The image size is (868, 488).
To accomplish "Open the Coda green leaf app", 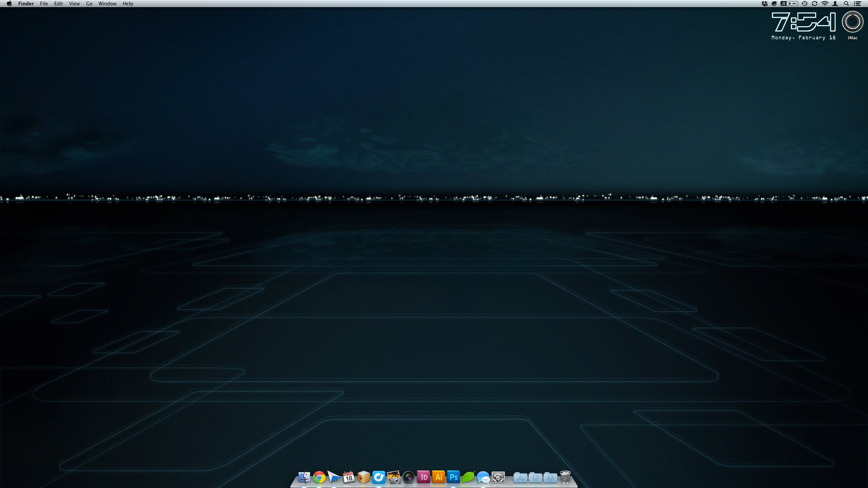I will 468,477.
